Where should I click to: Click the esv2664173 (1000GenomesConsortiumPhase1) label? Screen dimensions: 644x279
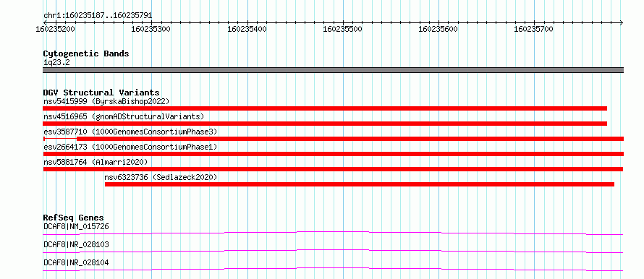[x=130, y=147]
